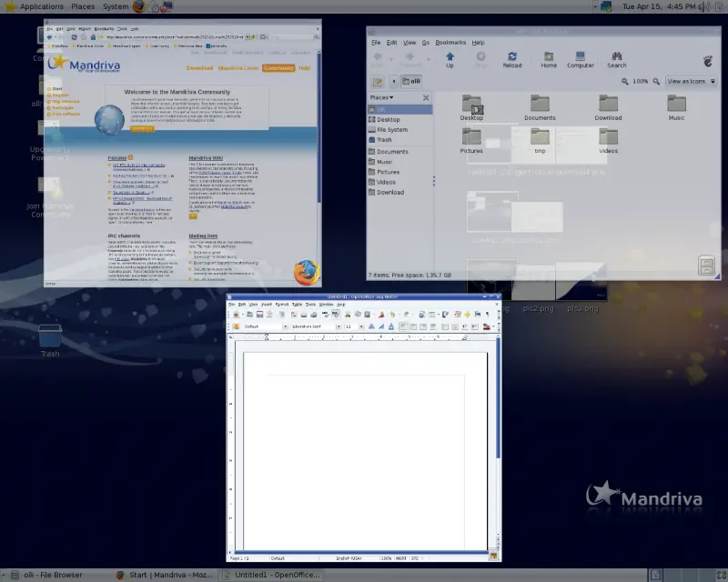Open the System menu in the top panel
The height and width of the screenshot is (582, 728).
coord(116,6)
